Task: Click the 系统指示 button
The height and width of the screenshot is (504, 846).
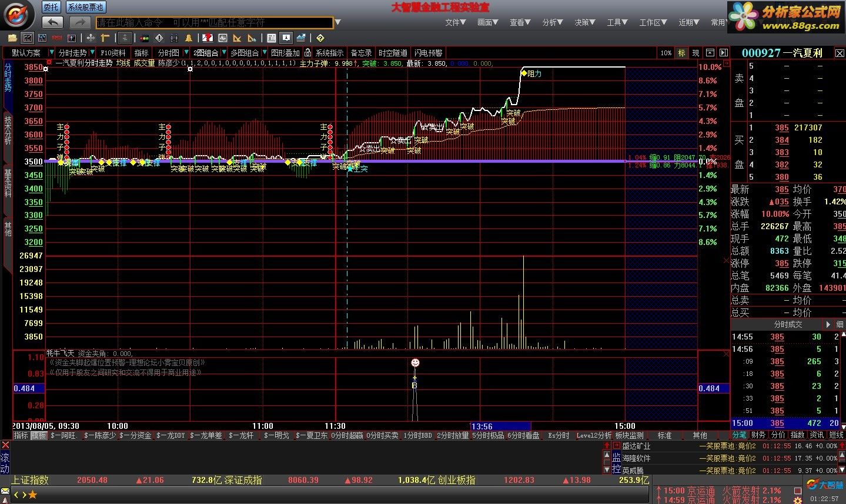Action: [329, 53]
